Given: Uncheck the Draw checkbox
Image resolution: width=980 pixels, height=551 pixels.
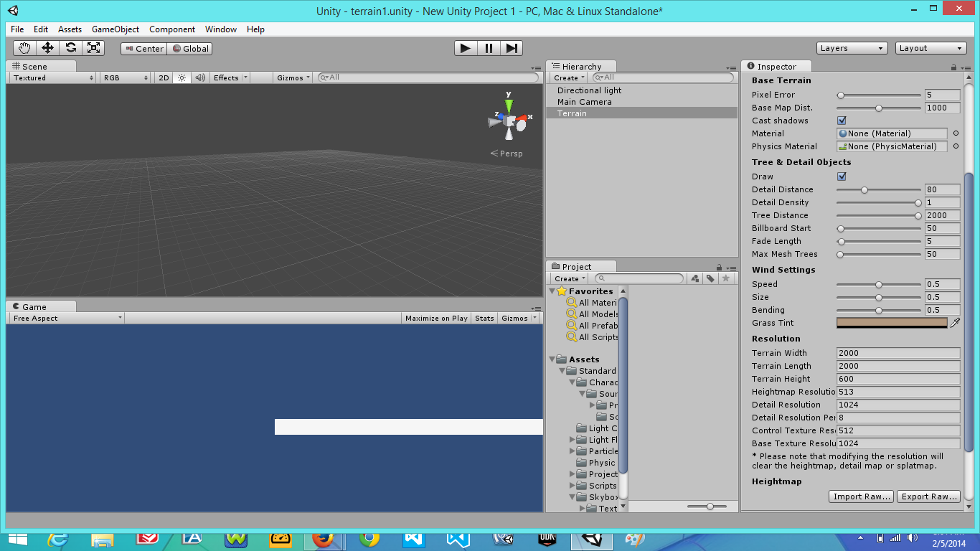Looking at the screenshot, I should click(842, 176).
